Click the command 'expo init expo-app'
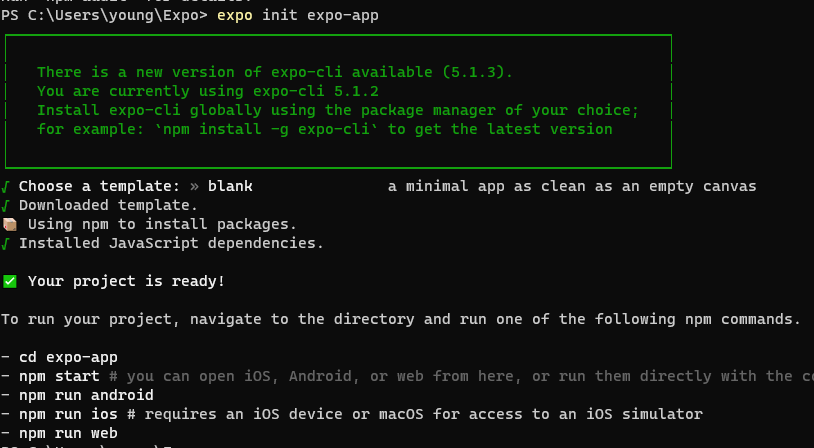Viewport: 814px width, 448px height. [x=297, y=16]
